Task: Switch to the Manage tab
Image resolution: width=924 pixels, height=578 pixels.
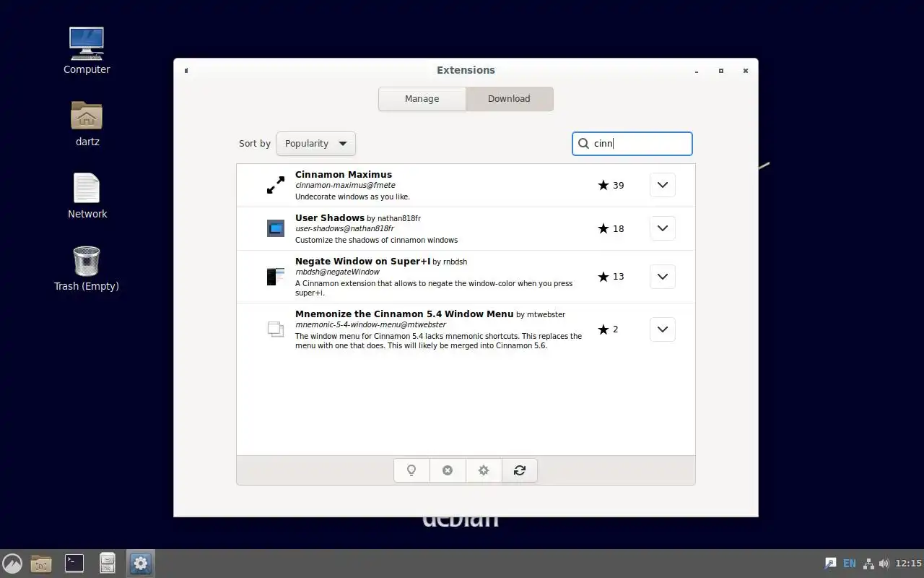Action: (422, 99)
